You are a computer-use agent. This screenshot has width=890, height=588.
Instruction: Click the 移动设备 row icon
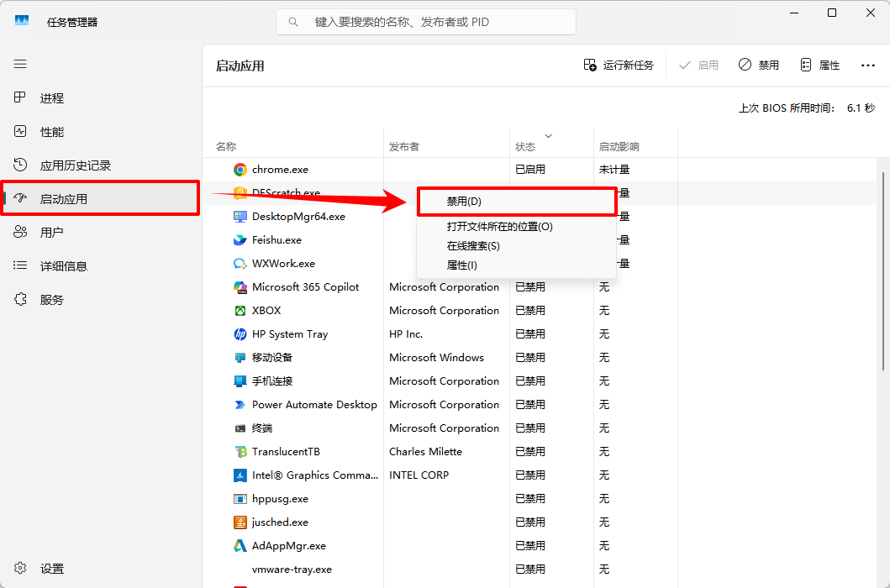(240, 358)
